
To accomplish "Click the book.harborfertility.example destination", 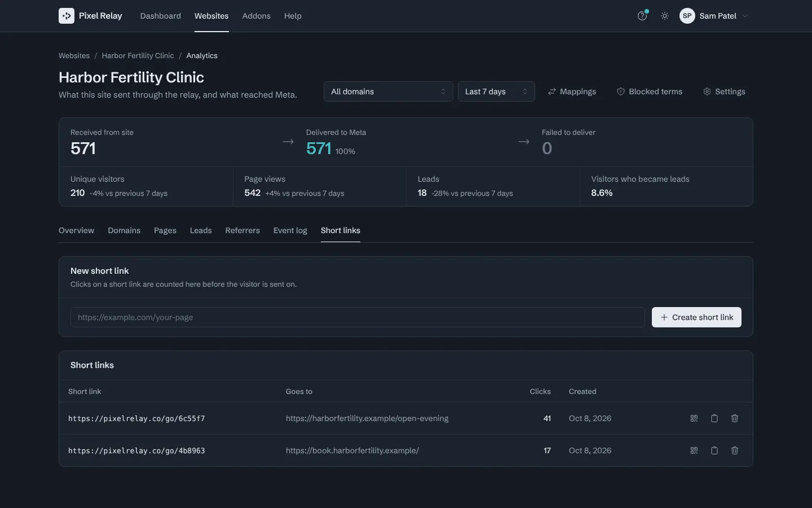I will [352, 450].
